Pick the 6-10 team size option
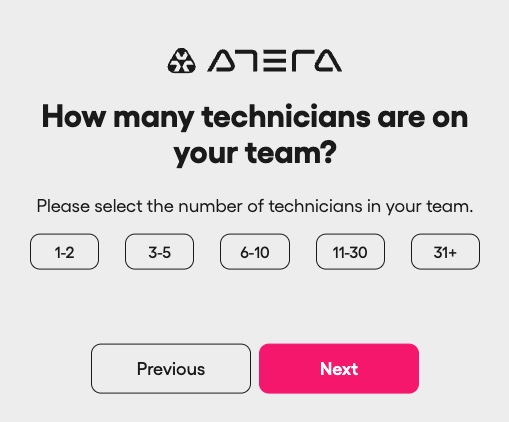Screen dimensions: 509x422 coord(255,252)
